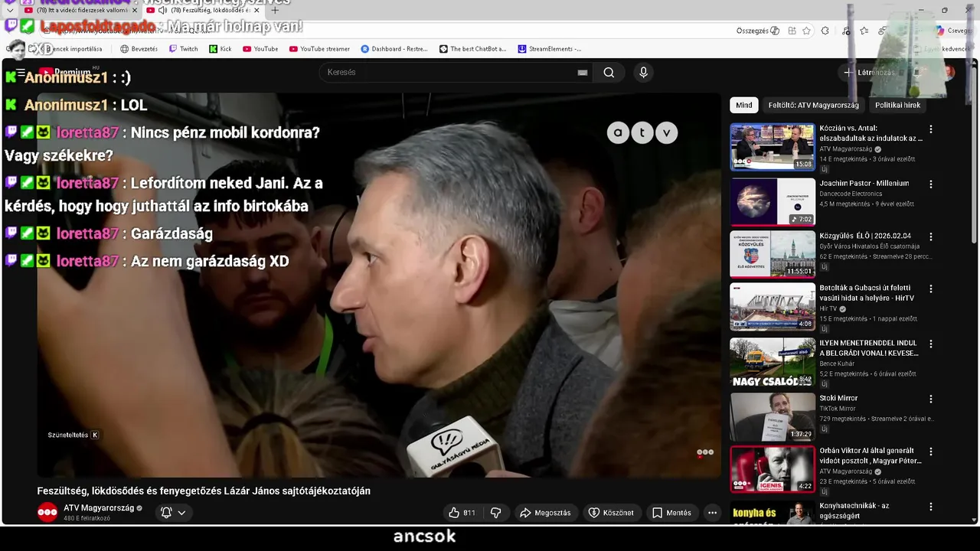Screen dimensions: 980x551
Task: Open Közgyűlés ÉLŐ 2026.02.04 thumbnail
Action: click(x=772, y=254)
